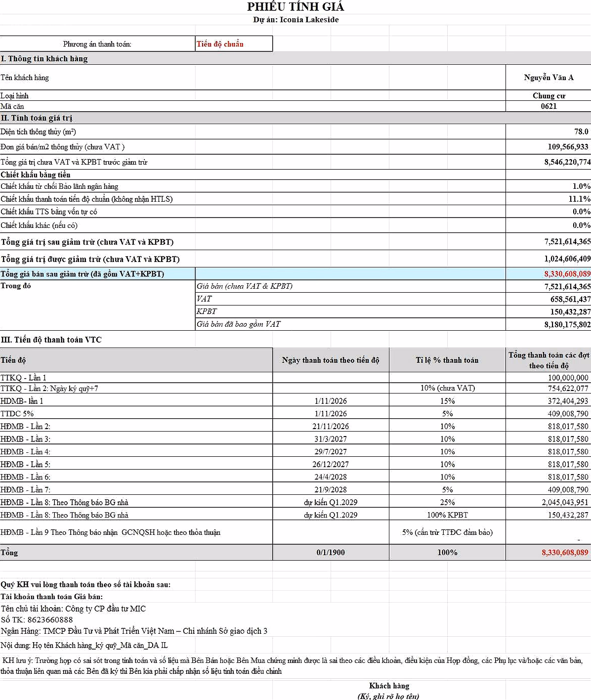This screenshot has width=591, height=700.
Task: Click the customer name cell 'Nguyễn Văn A'
Action: pyautogui.click(x=549, y=77)
